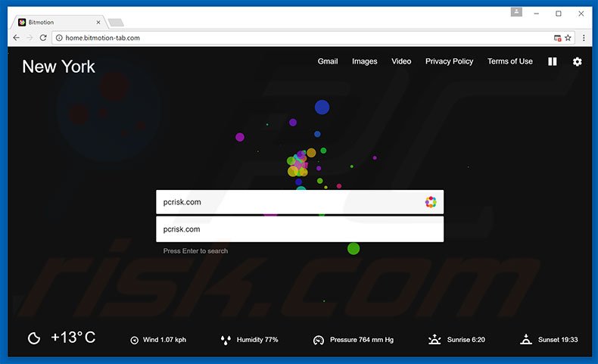Click the New York city title
598x364 pixels.
pyautogui.click(x=58, y=67)
